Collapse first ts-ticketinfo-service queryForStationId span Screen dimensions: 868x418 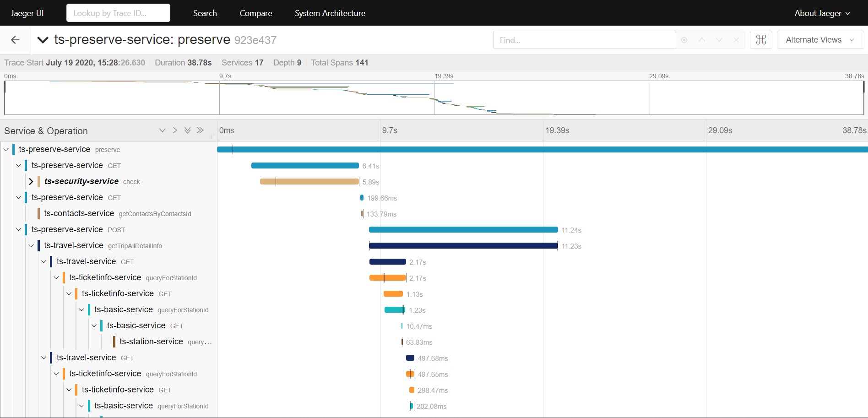click(x=56, y=277)
